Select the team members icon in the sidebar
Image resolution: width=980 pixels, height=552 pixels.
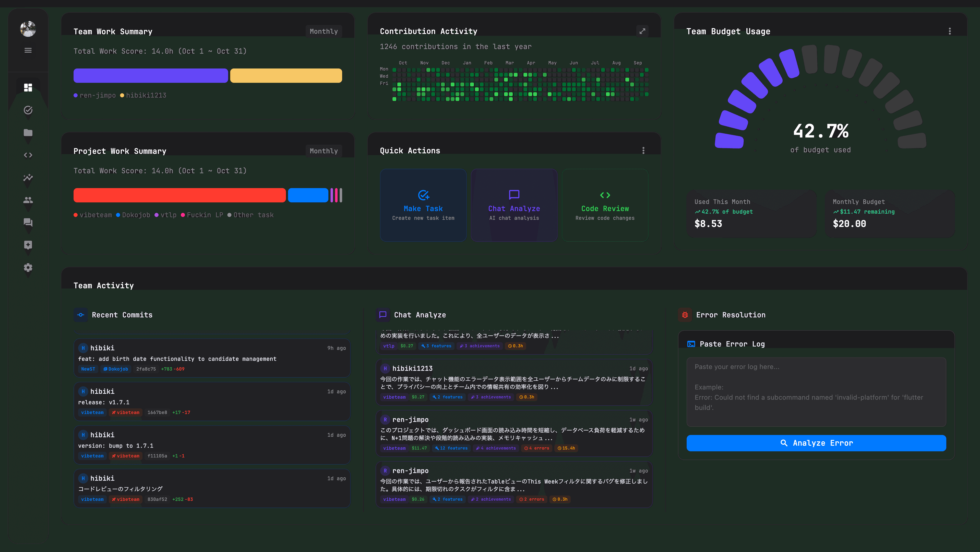pyautogui.click(x=28, y=200)
